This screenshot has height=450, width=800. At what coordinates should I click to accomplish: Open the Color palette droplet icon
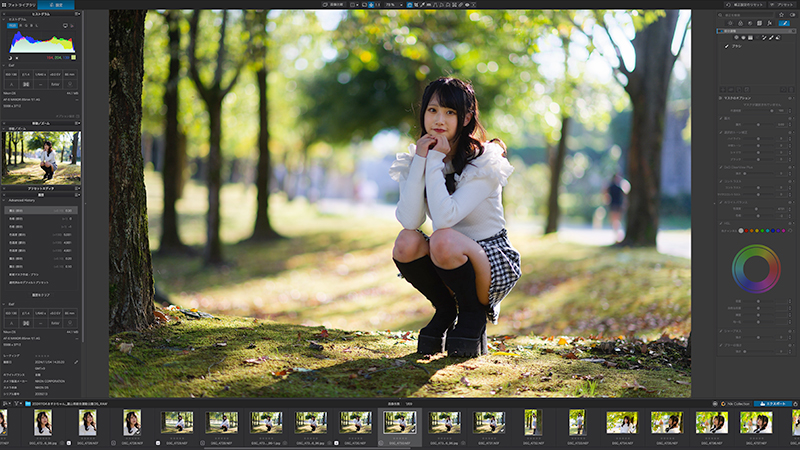pyautogui.click(x=740, y=23)
